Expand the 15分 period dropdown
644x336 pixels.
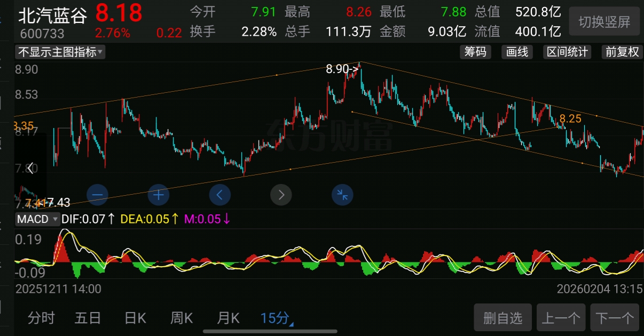tap(277, 318)
